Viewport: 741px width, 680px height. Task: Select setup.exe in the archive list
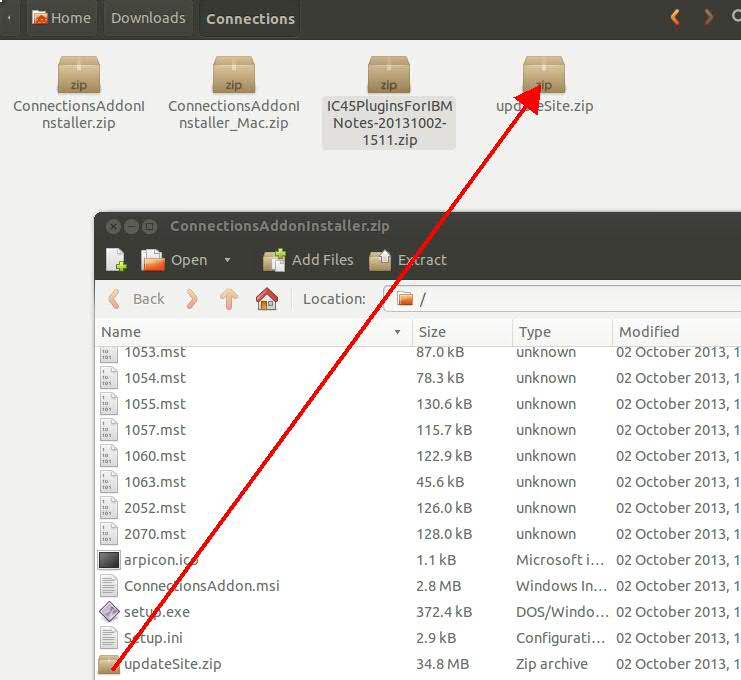(x=156, y=612)
